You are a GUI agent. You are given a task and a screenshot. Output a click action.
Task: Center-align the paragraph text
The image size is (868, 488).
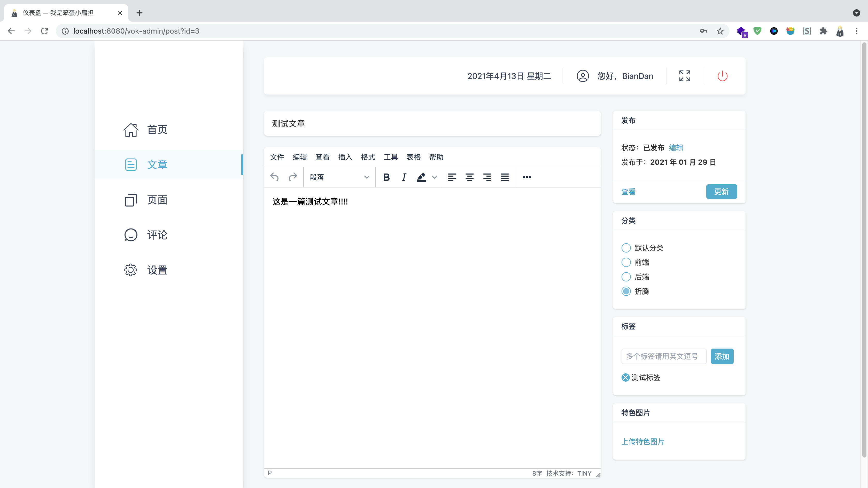point(469,177)
